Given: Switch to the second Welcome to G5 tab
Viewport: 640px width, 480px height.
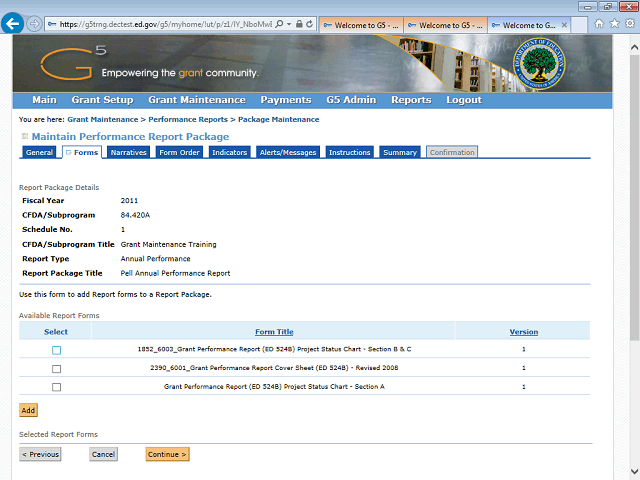Looking at the screenshot, I should [445, 25].
